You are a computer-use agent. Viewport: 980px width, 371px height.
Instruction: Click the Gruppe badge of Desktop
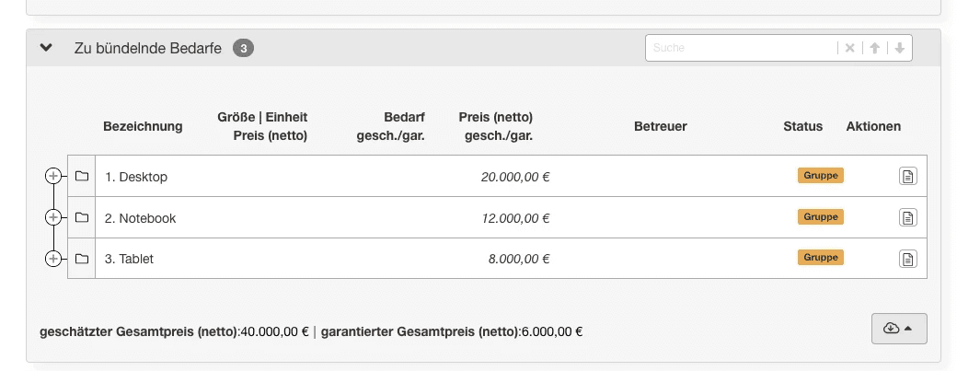820,175
